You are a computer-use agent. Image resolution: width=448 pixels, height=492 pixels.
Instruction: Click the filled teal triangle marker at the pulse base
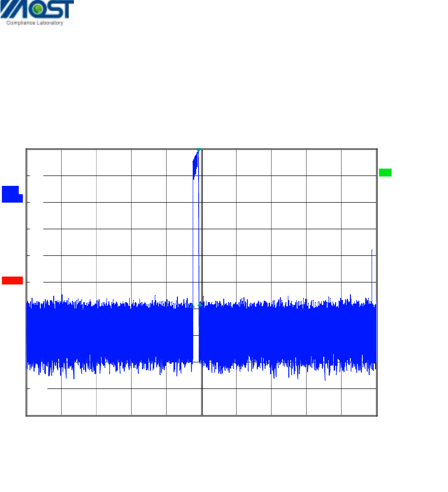click(x=200, y=304)
